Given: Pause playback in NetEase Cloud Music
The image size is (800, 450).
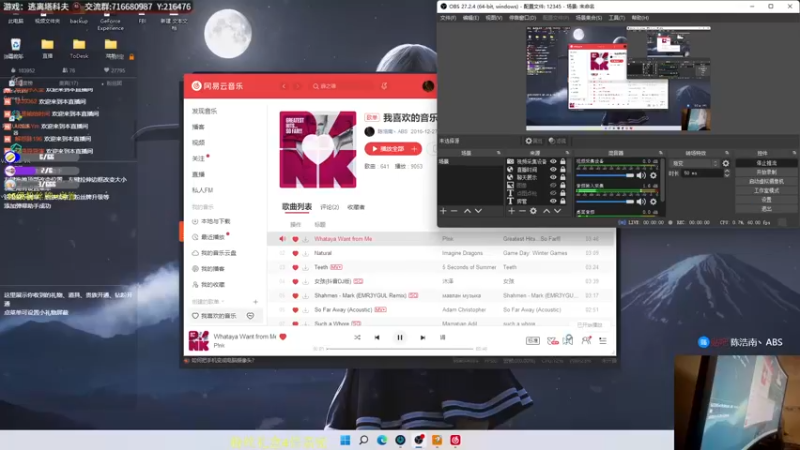Looking at the screenshot, I should point(399,337).
